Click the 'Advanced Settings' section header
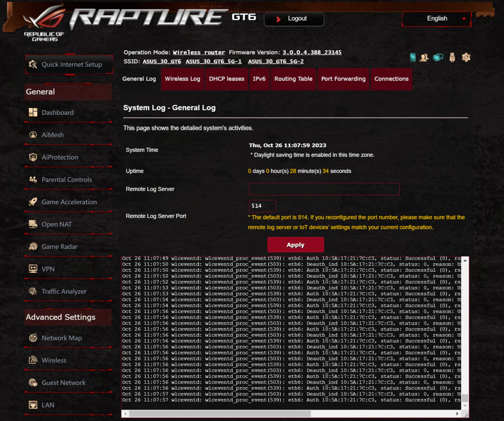The width and height of the screenshot is (504, 421). 68,317
